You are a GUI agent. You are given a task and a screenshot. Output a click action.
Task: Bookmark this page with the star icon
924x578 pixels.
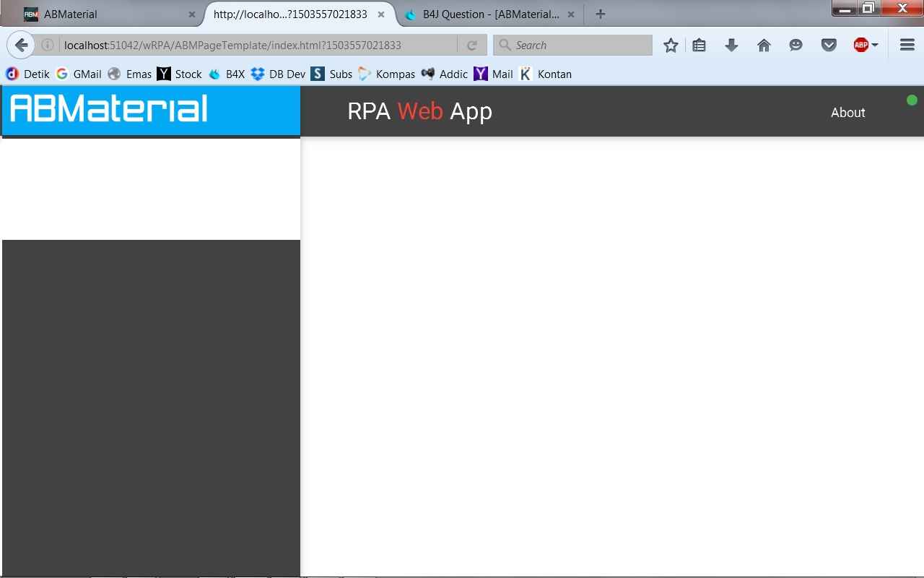pos(671,45)
